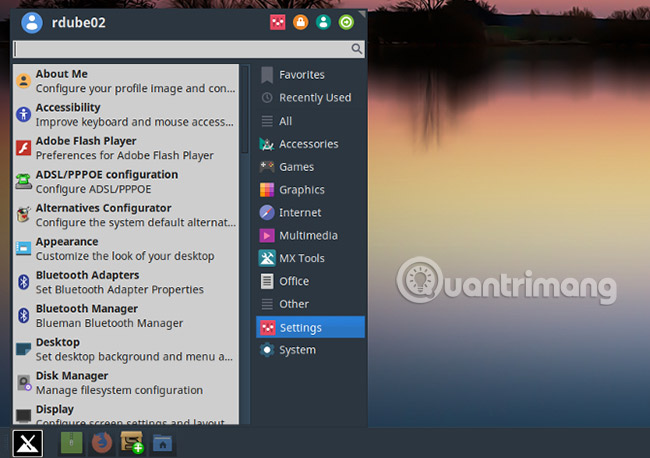Launch Firefox from the taskbar
The width and height of the screenshot is (650, 458).
coord(101,442)
